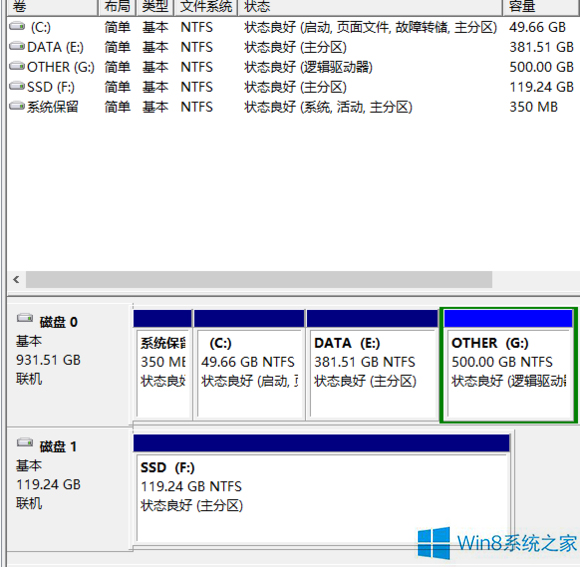Click the 磁盘 0 disk icon
Screen dimensions: 580x567
(25, 318)
